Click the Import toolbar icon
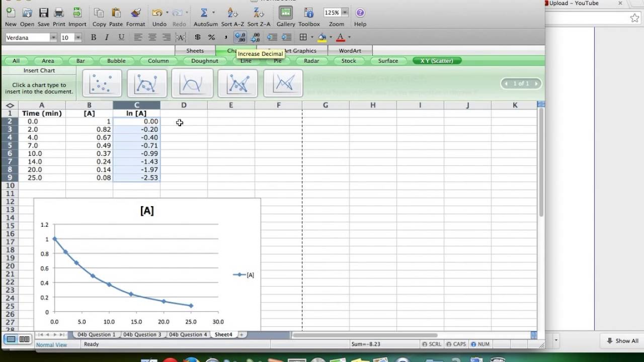This screenshot has height=362, width=644. point(77,13)
